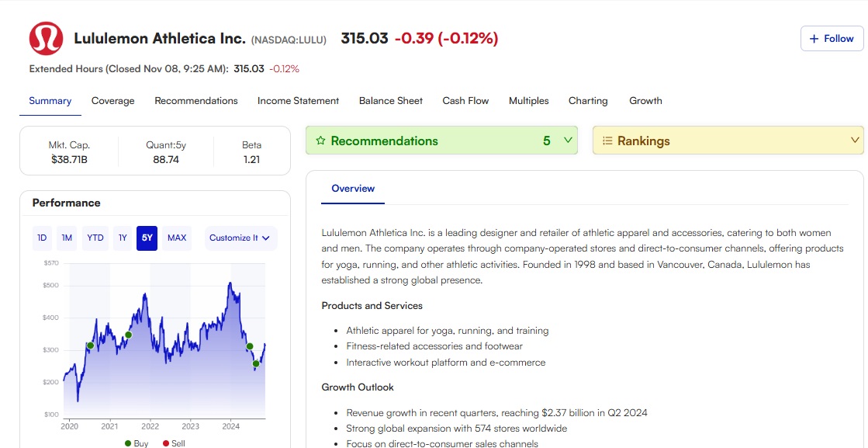Expand the Rankings panel chevron
Image resolution: width=868 pixels, height=448 pixels.
855,141
